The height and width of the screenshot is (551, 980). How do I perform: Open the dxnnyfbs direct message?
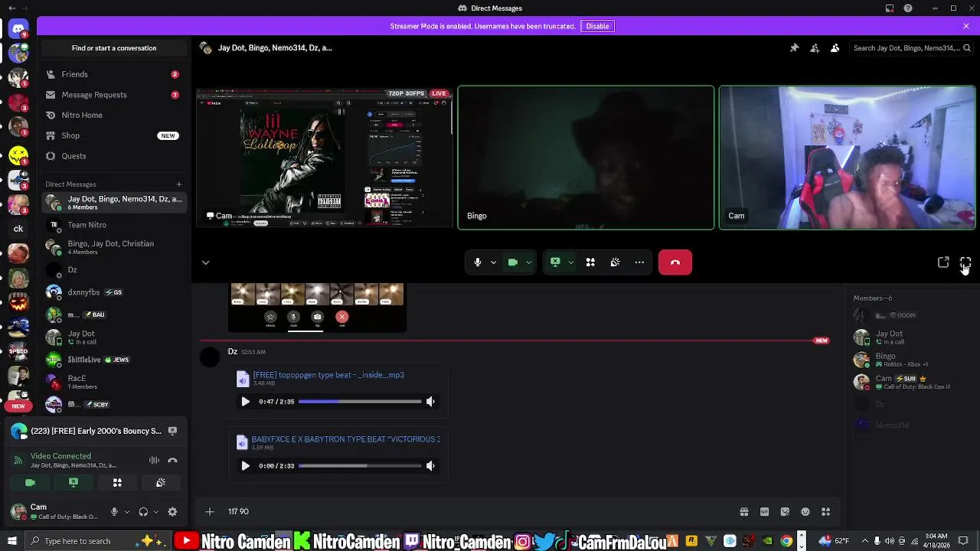[113, 292]
